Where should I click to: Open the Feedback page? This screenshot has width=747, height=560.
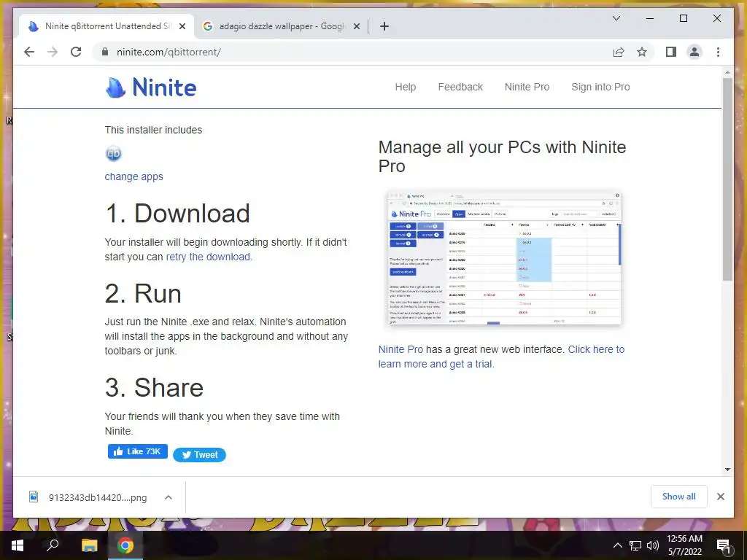[x=460, y=87]
